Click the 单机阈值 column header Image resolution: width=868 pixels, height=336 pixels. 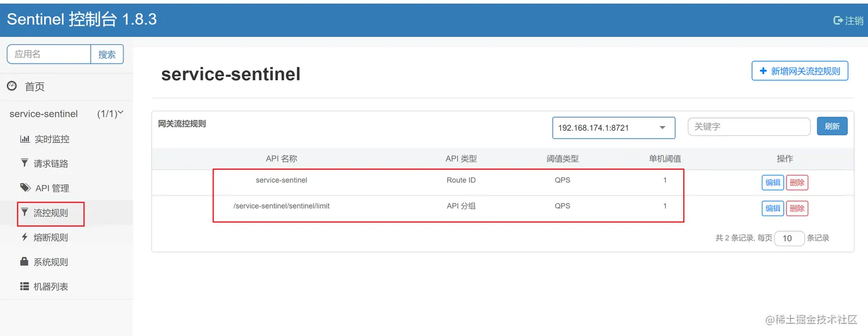[665, 159]
